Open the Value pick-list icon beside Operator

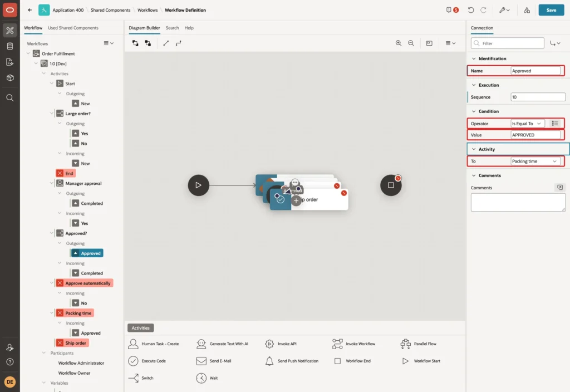tap(555, 123)
